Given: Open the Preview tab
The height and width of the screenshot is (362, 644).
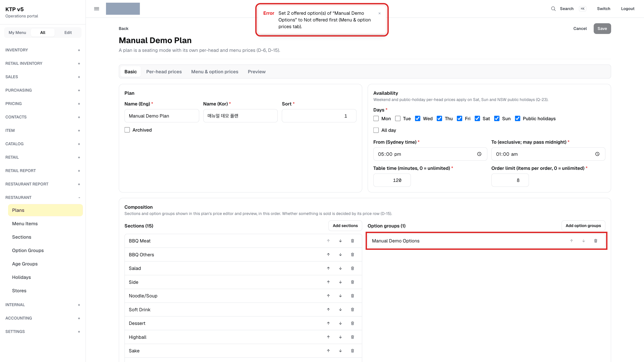Looking at the screenshot, I should click(x=256, y=72).
